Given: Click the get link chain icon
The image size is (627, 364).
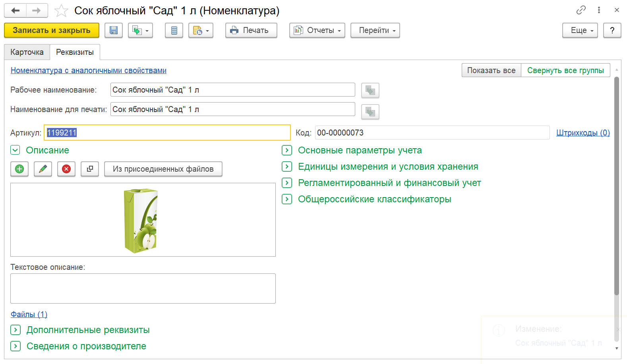Looking at the screenshot, I should 581,10.
